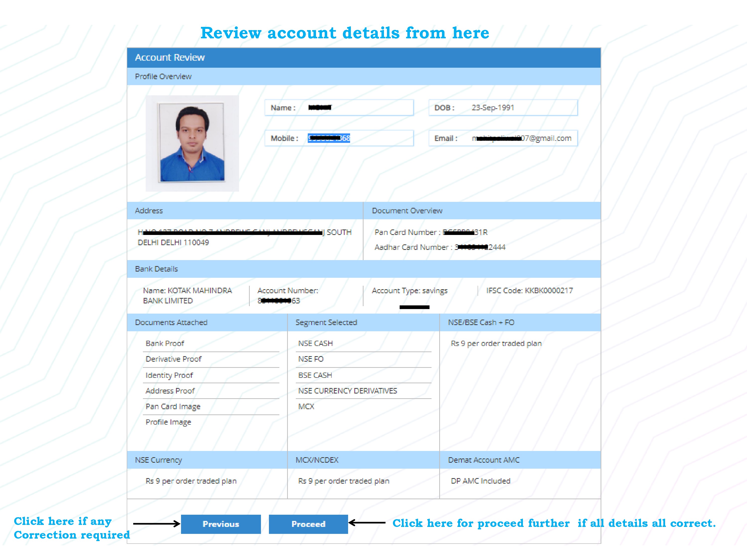The width and height of the screenshot is (747, 560).
Task: Click the BSE CASH segment row
Action: click(x=315, y=375)
